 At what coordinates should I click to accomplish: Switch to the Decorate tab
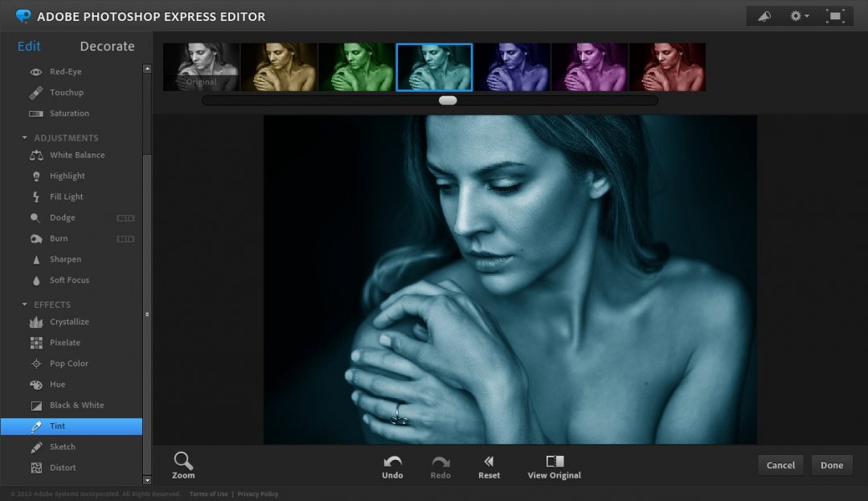107,47
